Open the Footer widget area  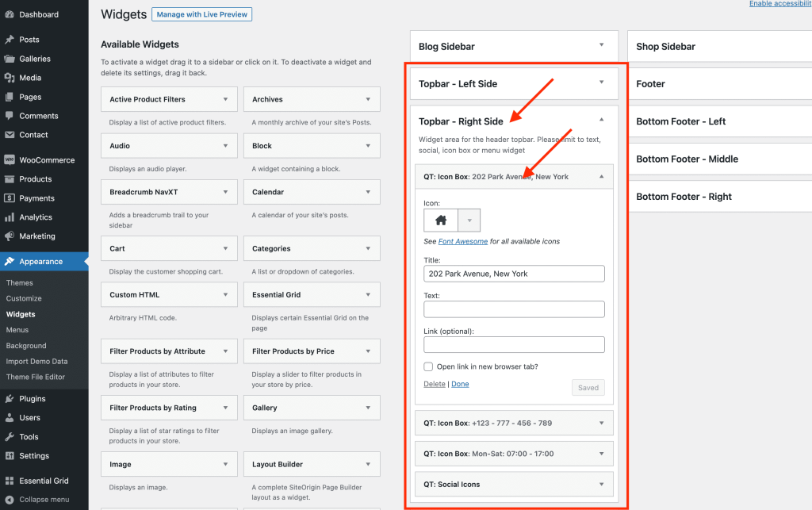click(x=720, y=84)
